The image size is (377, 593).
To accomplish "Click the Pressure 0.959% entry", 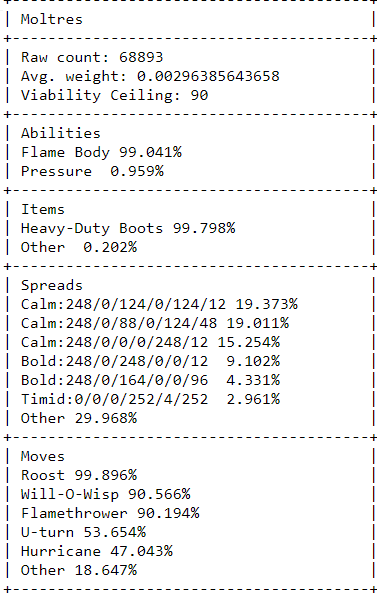I will (92, 171).
